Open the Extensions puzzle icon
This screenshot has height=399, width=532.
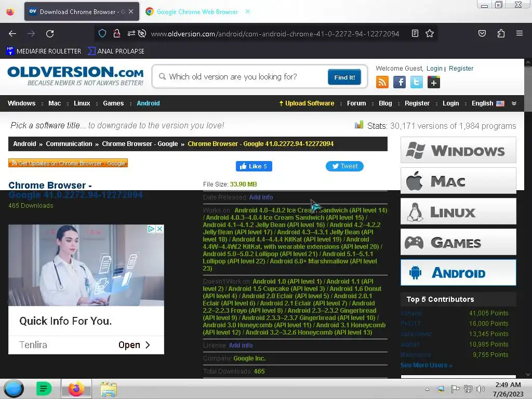pos(501,33)
